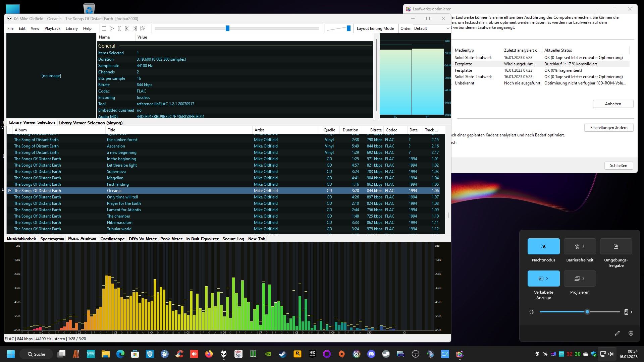
Task: Select the 'Only time will tell' track
Action: click(x=223, y=197)
